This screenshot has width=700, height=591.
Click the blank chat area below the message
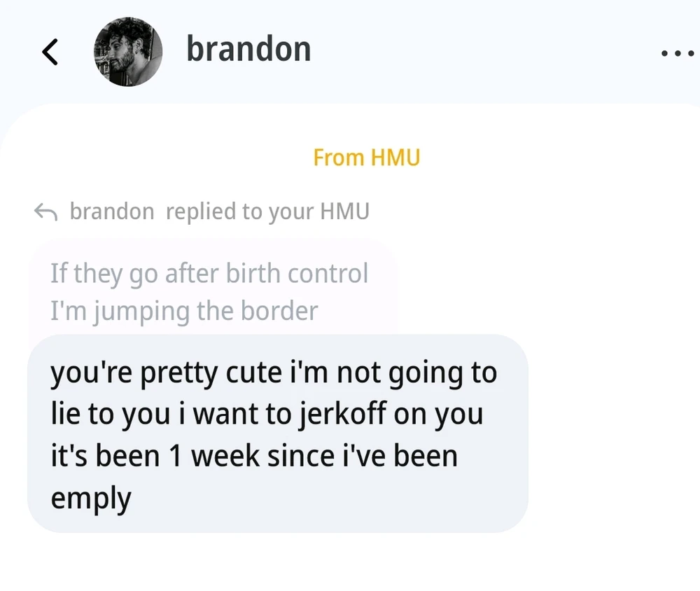pyautogui.click(x=350, y=564)
